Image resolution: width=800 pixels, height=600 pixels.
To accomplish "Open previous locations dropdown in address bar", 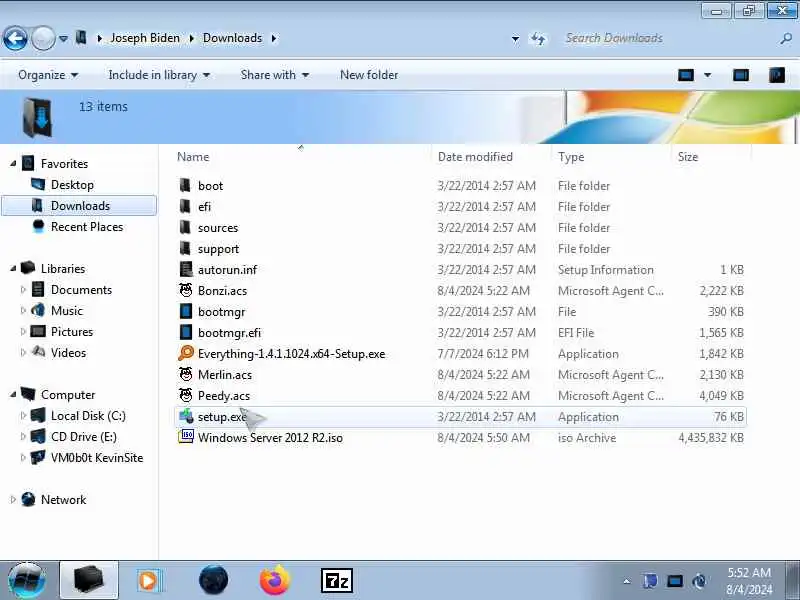I will (x=515, y=38).
